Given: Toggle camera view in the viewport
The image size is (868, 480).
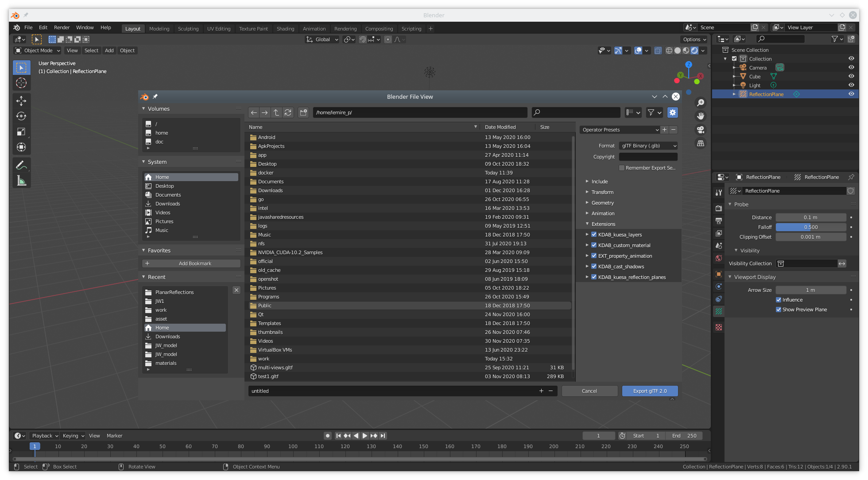Looking at the screenshot, I should (701, 130).
